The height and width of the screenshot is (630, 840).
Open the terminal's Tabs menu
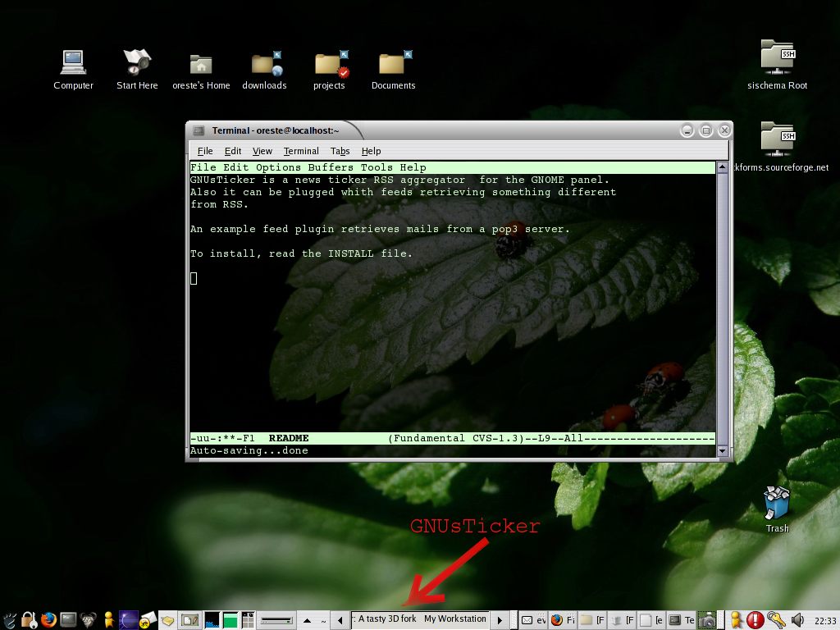[x=340, y=151]
